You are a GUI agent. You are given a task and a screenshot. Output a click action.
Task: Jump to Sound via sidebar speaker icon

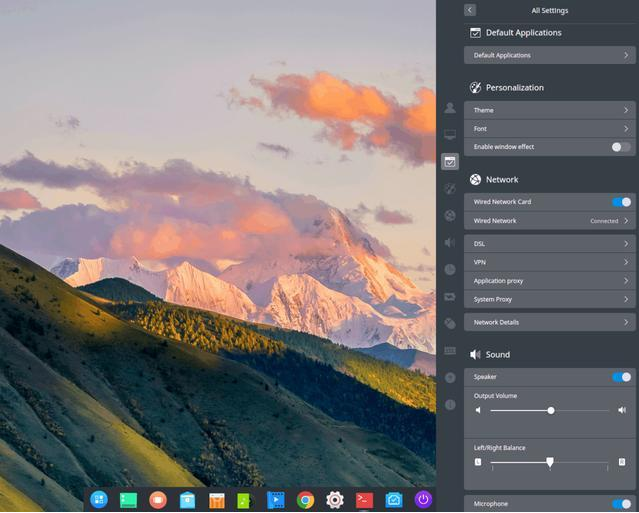tap(450, 242)
